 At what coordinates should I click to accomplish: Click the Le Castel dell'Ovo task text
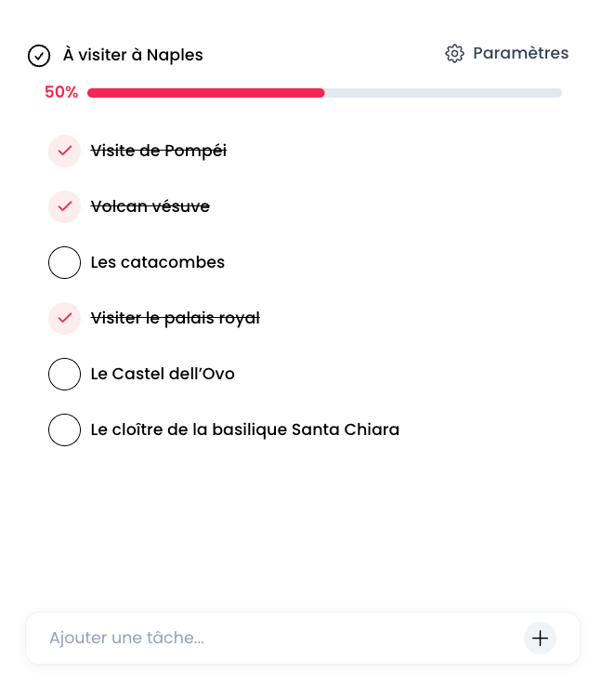163,374
